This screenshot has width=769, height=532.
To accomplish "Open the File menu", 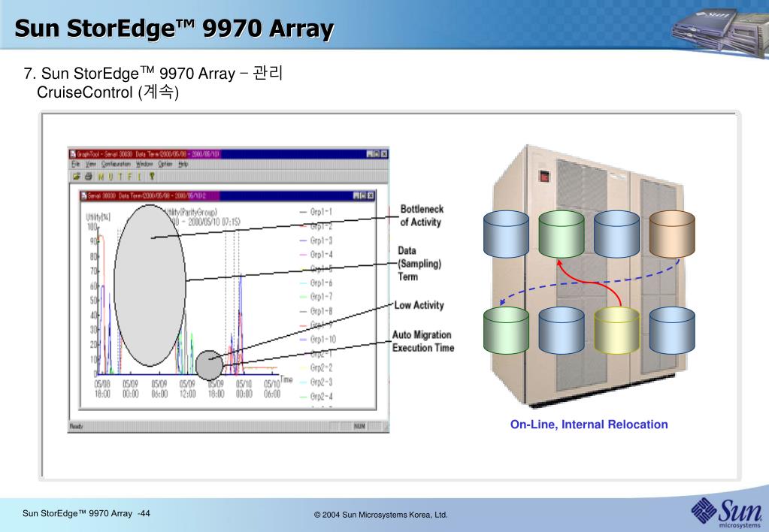I will pyautogui.click(x=75, y=165).
